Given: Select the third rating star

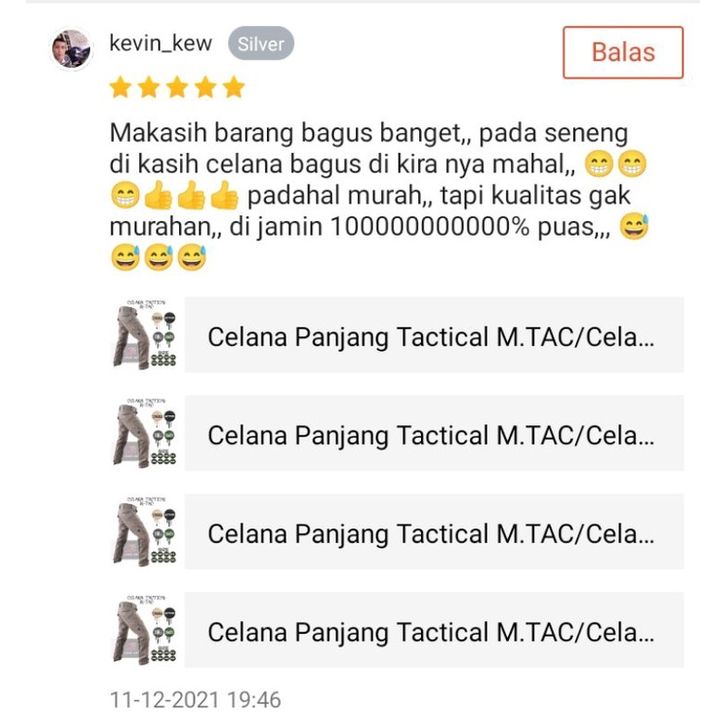Looking at the screenshot, I should (177, 87).
